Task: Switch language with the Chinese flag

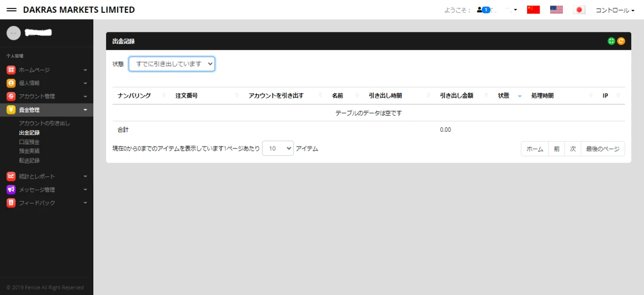Action: [x=533, y=10]
